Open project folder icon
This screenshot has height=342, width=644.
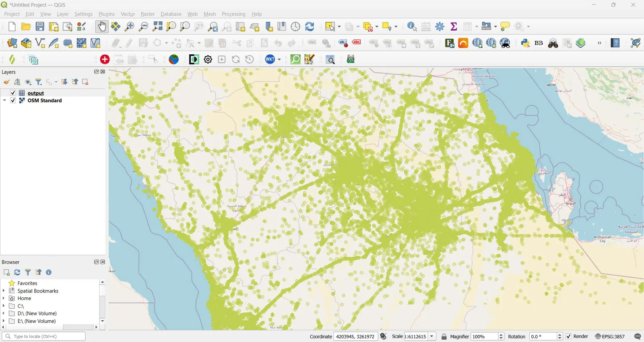[x=26, y=27]
